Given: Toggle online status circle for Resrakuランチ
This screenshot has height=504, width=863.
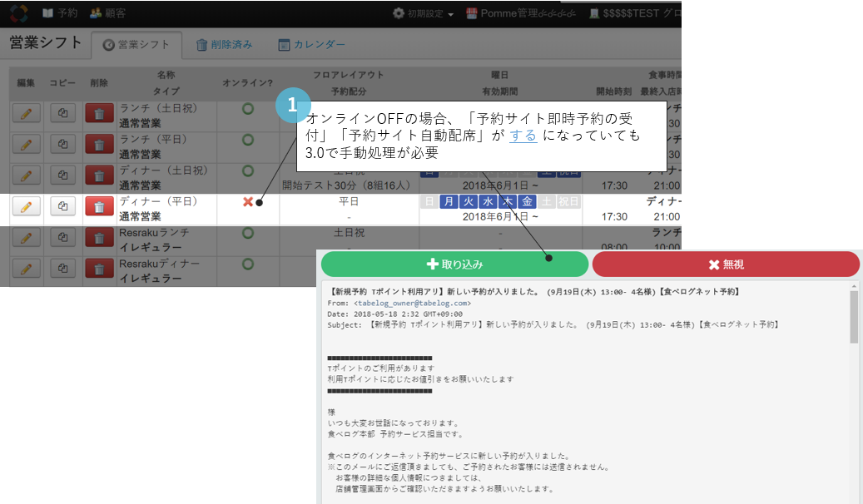Looking at the screenshot, I should pos(248,234).
